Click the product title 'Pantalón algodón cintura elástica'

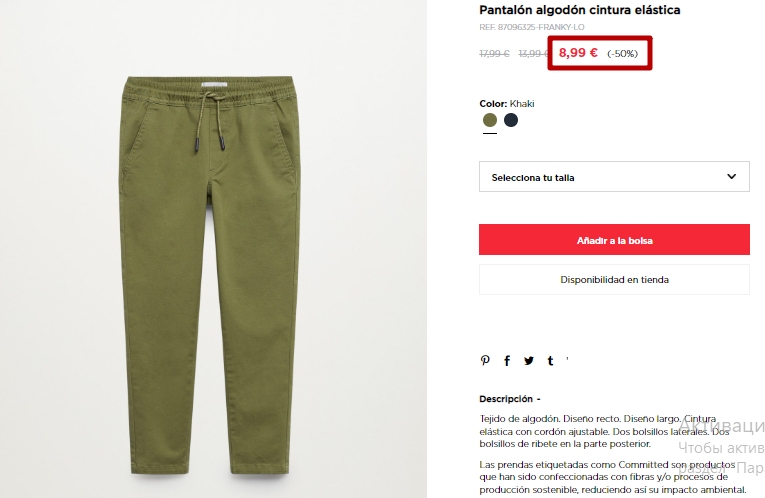coord(580,10)
